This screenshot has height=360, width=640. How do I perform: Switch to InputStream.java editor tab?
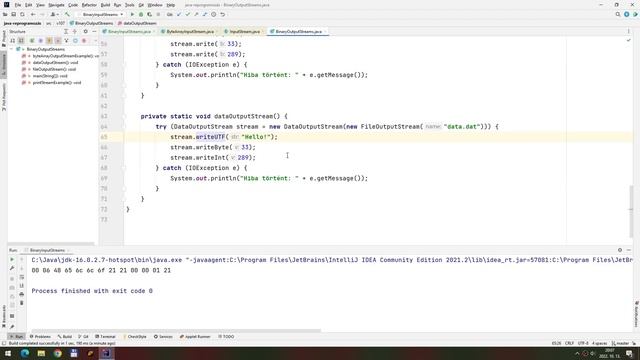pyautogui.click(x=244, y=31)
